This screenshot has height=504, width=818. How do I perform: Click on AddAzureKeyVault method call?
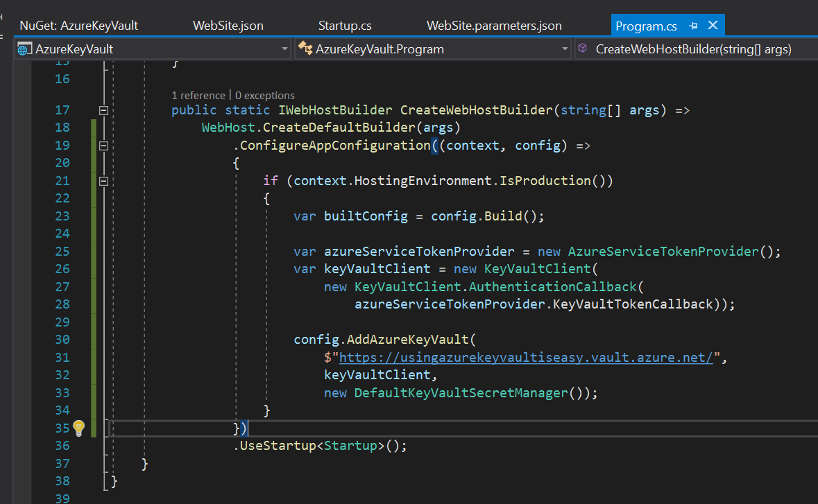coord(408,339)
